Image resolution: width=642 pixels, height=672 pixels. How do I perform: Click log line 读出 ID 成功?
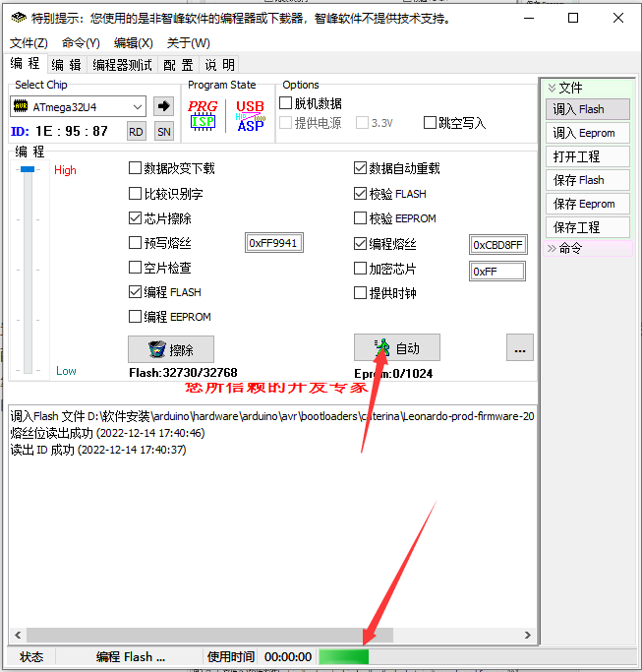coord(98,450)
